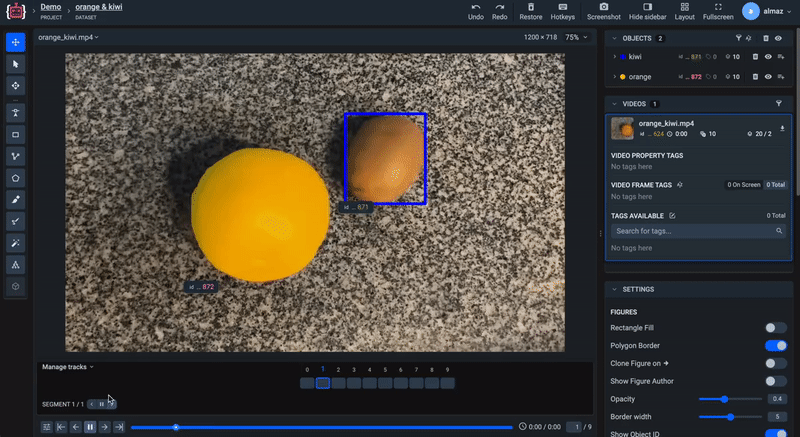Image resolution: width=800 pixels, height=437 pixels.
Task: Open the Demo project link
Action: point(50,7)
